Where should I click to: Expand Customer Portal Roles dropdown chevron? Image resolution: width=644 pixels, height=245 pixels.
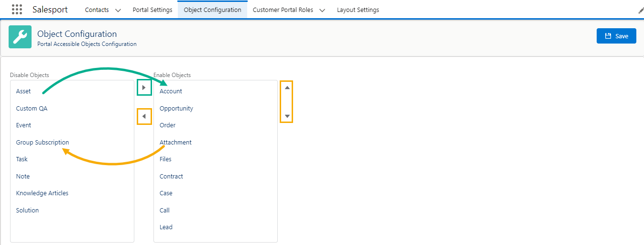(x=322, y=10)
